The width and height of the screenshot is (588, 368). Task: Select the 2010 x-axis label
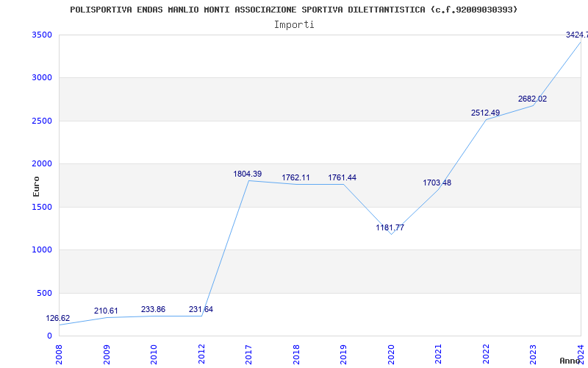click(154, 354)
